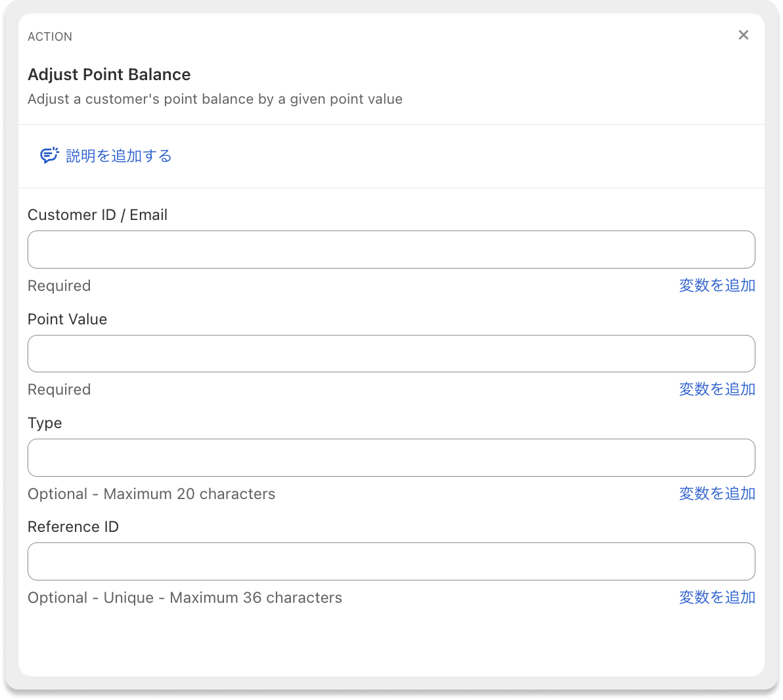Click the speech bubble description icon

click(49, 156)
